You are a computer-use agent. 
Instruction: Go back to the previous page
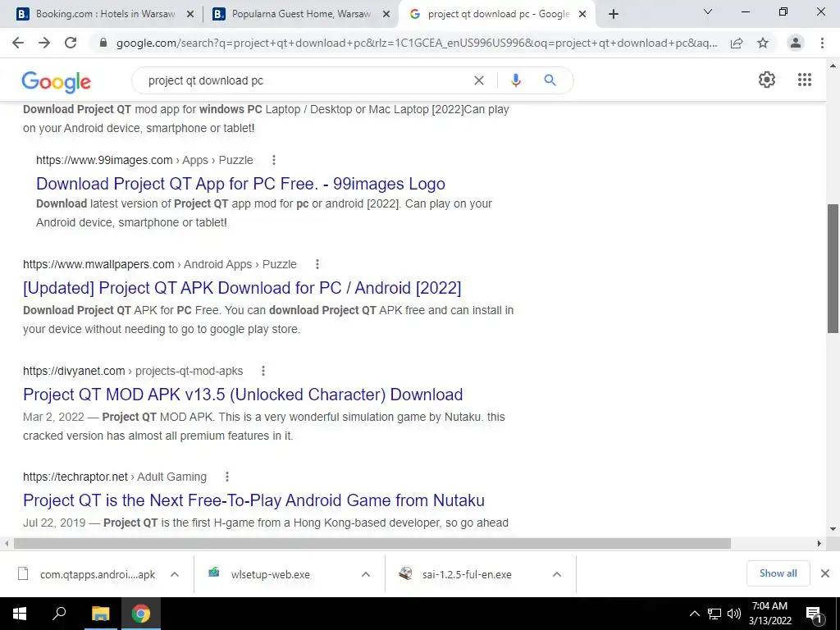(x=18, y=43)
